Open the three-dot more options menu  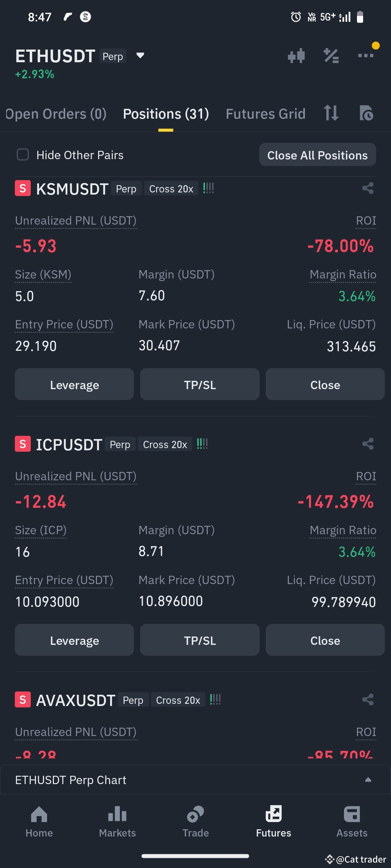click(366, 55)
